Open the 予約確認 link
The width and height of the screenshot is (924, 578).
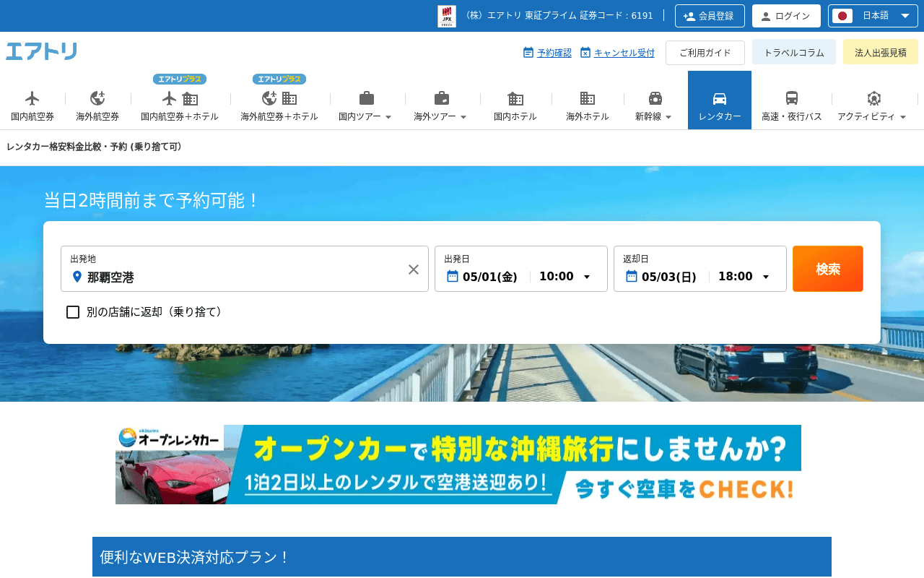click(554, 53)
